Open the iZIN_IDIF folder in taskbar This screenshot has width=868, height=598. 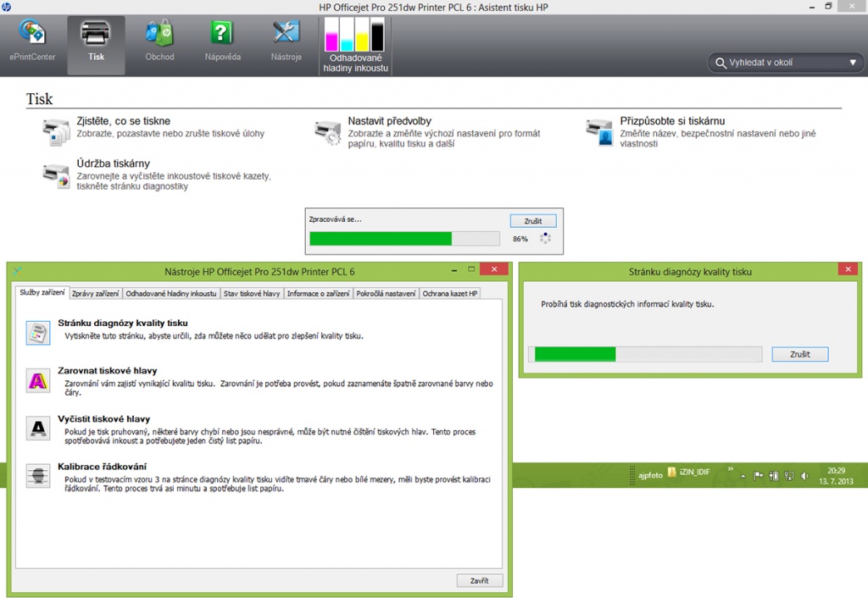click(x=688, y=472)
